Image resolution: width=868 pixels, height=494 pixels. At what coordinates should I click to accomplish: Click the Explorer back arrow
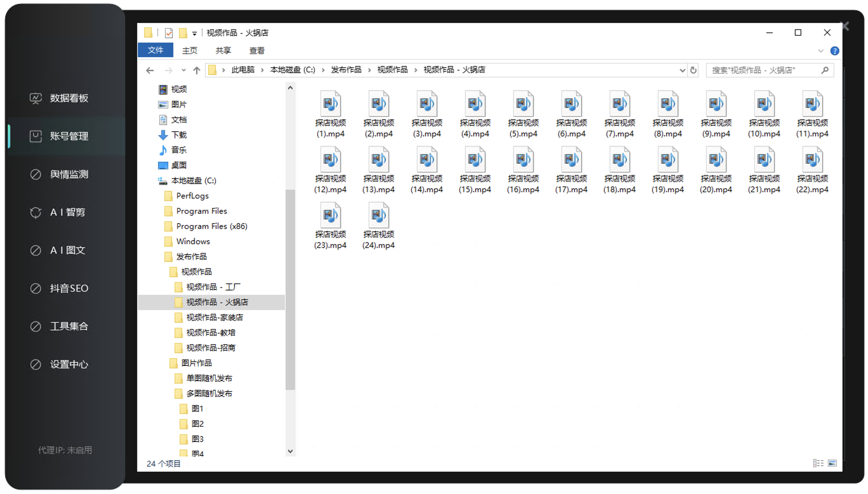150,70
